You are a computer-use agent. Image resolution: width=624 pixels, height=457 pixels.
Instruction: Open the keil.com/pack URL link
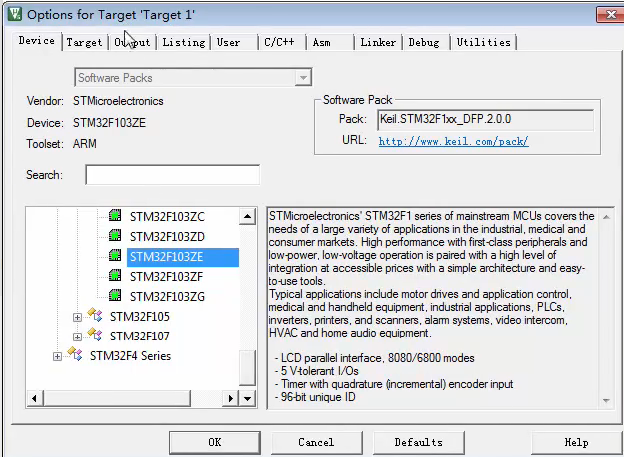click(x=453, y=141)
